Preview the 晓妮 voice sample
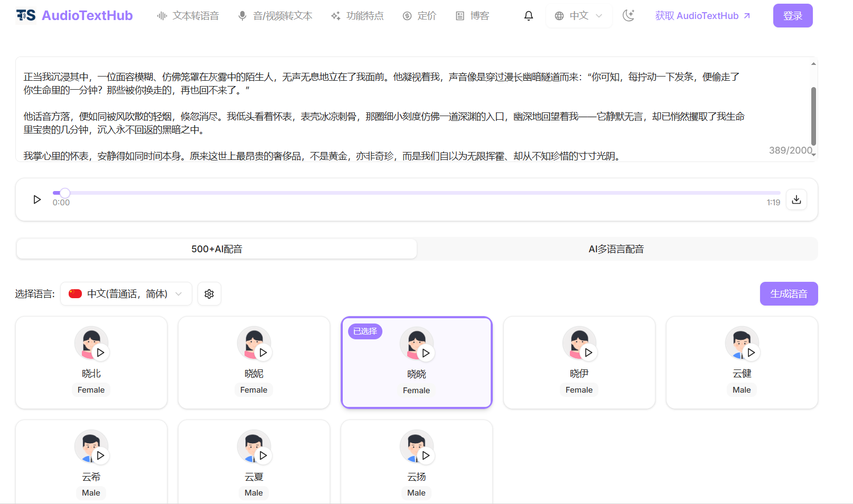This screenshot has height=504, width=853. (263, 353)
